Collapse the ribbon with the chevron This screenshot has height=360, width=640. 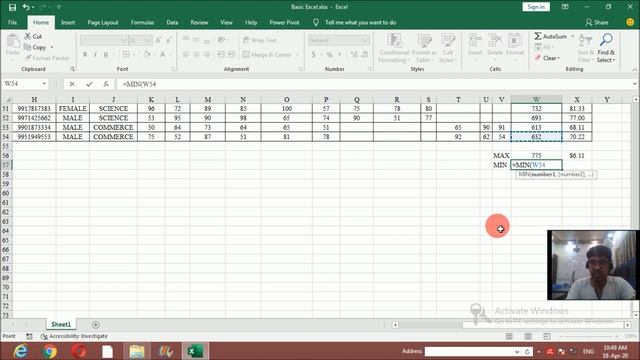[635, 70]
